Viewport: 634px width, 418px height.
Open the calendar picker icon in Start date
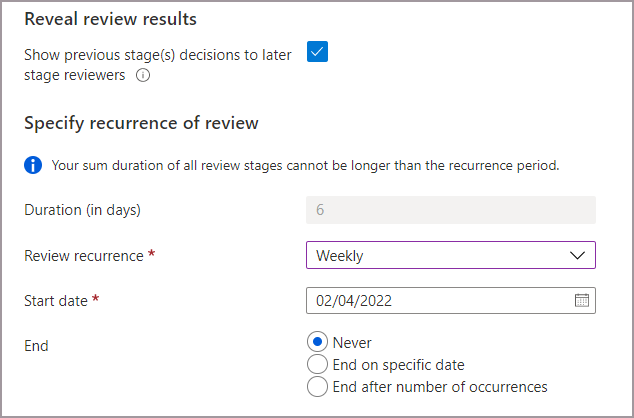(582, 300)
